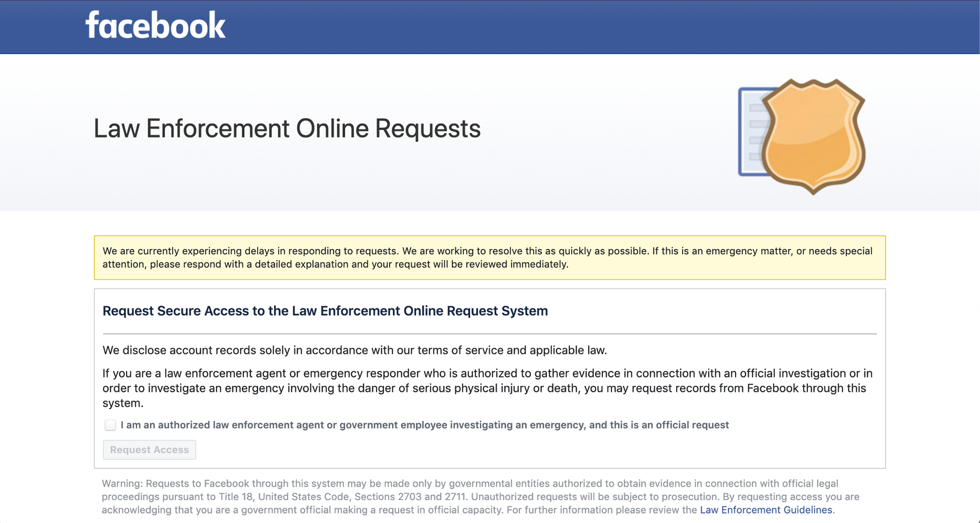Image resolution: width=980 pixels, height=523 pixels.
Task: Click the gray 'Warning: Requests to Facebook' text
Action: click(x=480, y=496)
